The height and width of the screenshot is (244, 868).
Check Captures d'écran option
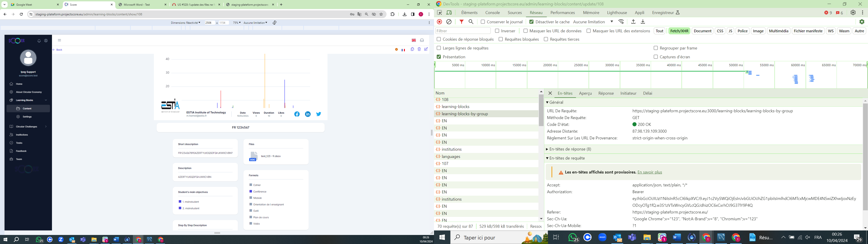tap(655, 57)
